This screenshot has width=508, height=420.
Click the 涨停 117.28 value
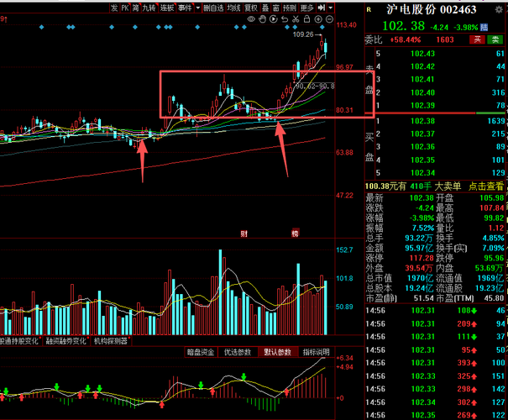tap(422, 258)
